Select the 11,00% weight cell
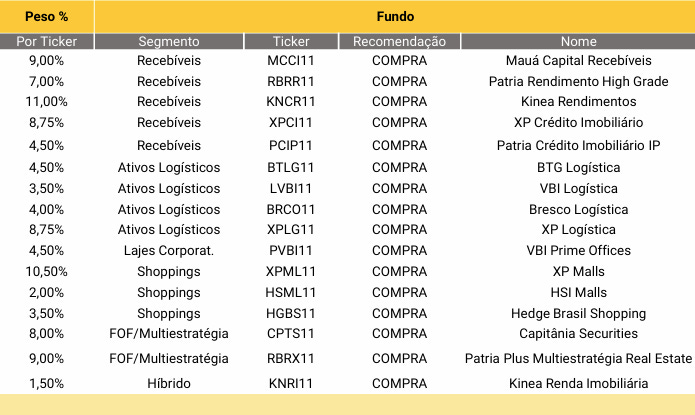Image resolution: width=695 pixels, height=415 pixels. (x=47, y=102)
